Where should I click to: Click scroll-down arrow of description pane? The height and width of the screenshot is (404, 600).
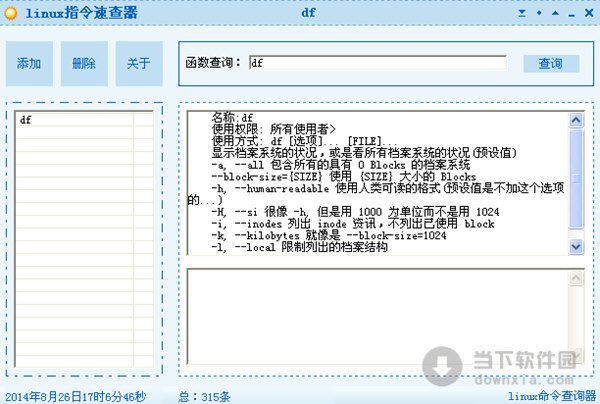[x=576, y=247]
